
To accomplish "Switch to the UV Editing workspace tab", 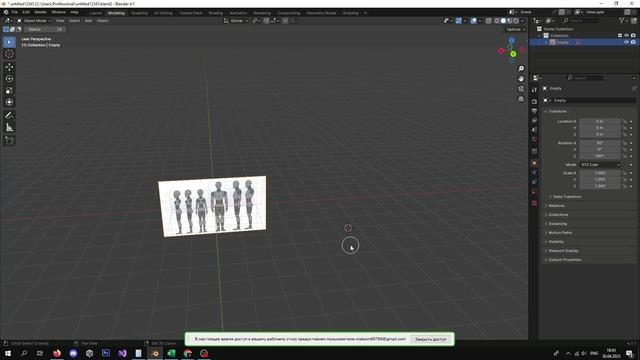I will pos(163,13).
